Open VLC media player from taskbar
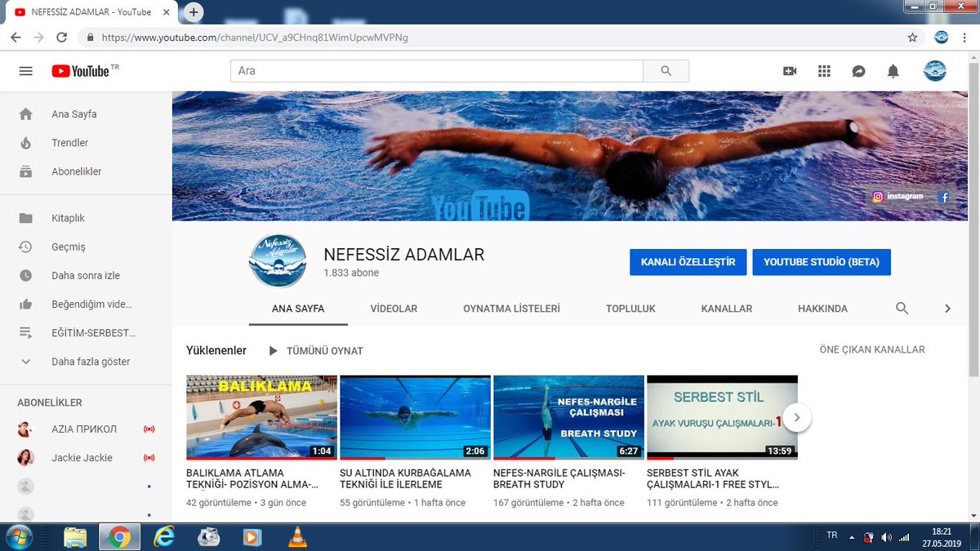Screen dimensions: 980x551 coord(298,537)
